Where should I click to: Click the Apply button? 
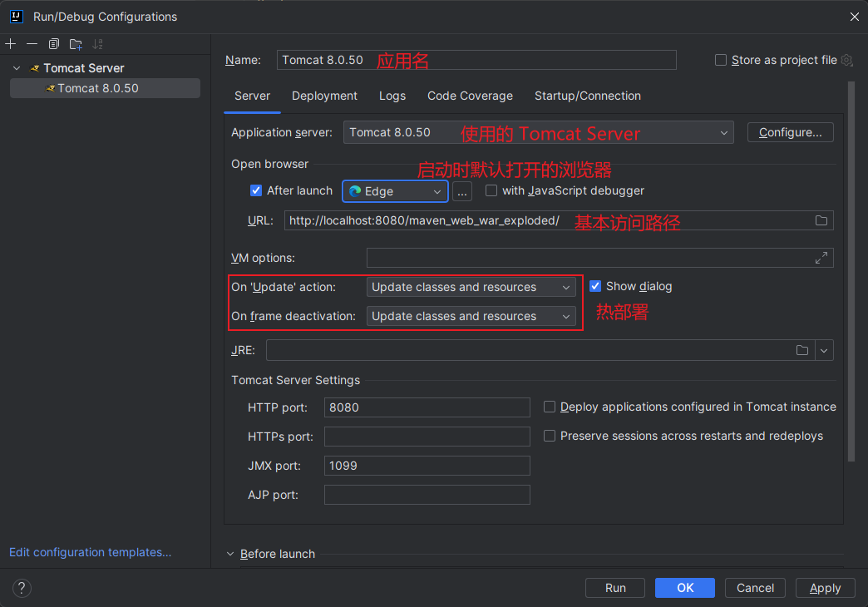pyautogui.click(x=826, y=588)
